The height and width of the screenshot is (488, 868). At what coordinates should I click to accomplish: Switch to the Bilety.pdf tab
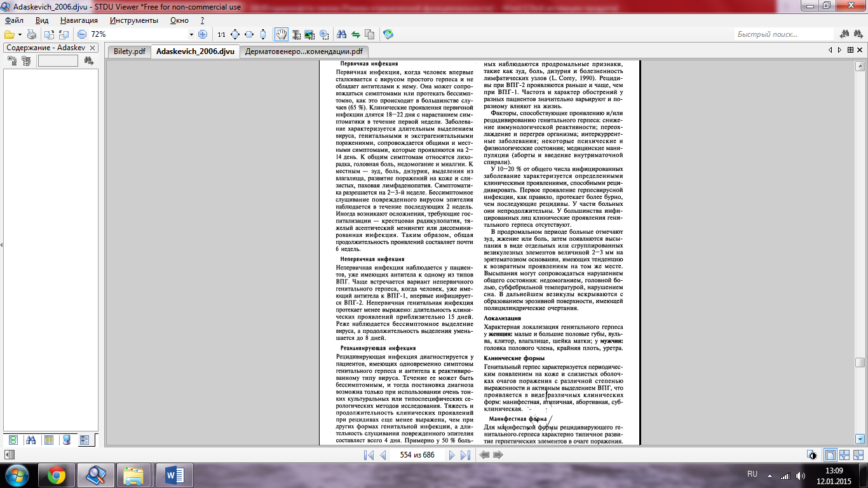(130, 51)
